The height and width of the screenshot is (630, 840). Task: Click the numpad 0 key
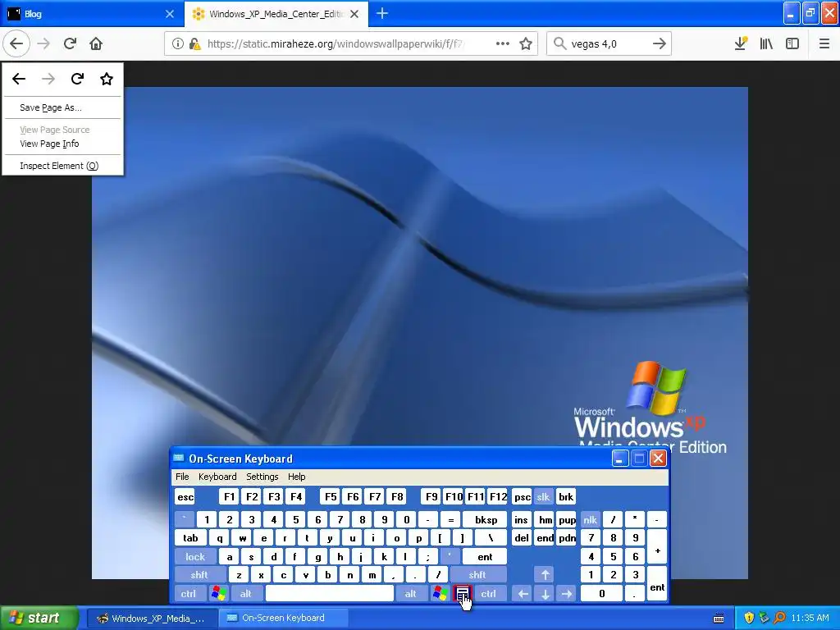[x=601, y=594]
